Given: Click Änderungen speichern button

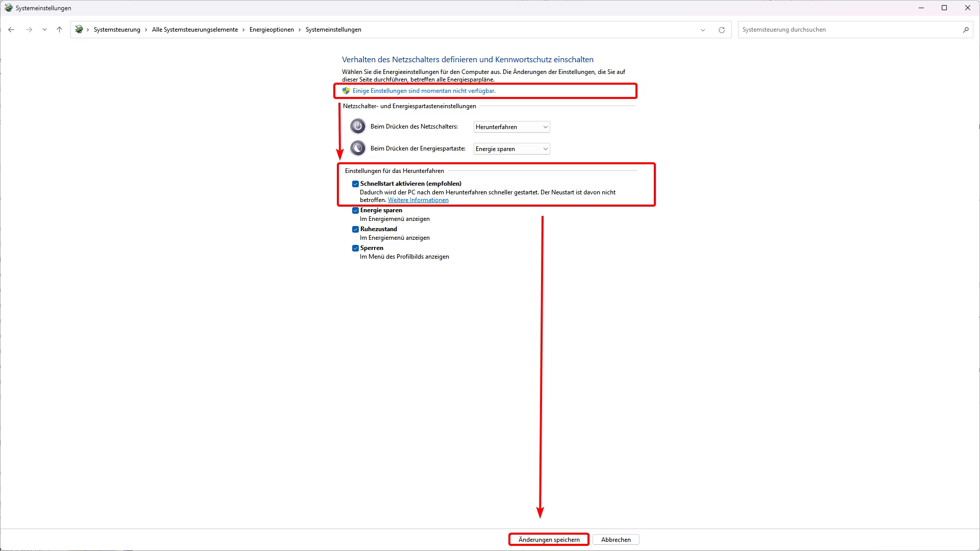Looking at the screenshot, I should coord(549,539).
